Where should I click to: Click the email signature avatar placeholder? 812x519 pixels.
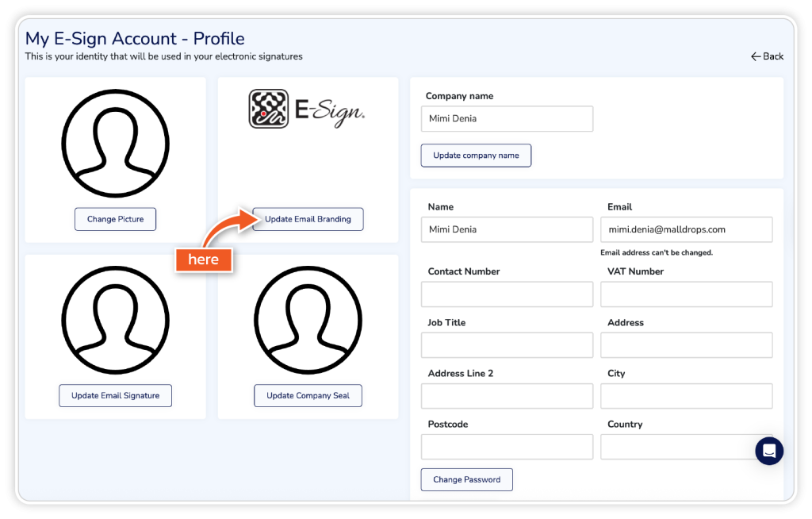(x=116, y=320)
